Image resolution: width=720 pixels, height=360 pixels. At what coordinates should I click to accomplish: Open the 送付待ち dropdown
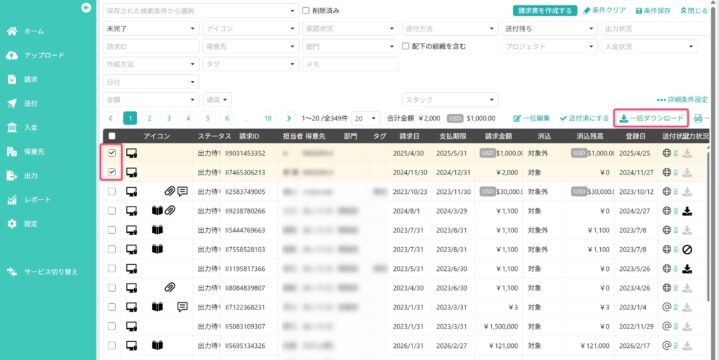[550, 28]
